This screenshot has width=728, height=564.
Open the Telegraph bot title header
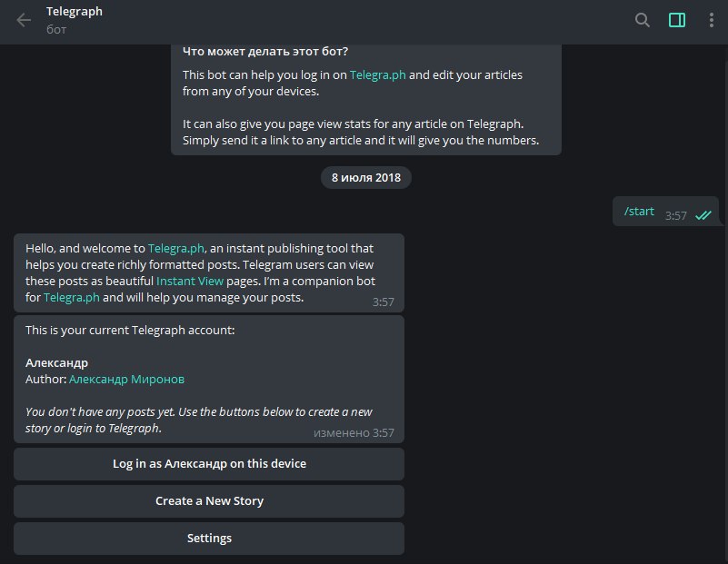pyautogui.click(x=75, y=12)
